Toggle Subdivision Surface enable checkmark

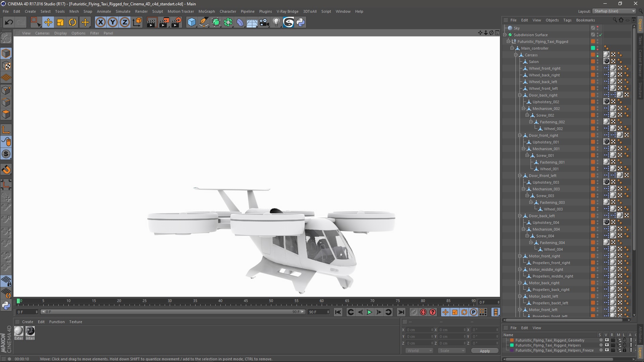600,35
